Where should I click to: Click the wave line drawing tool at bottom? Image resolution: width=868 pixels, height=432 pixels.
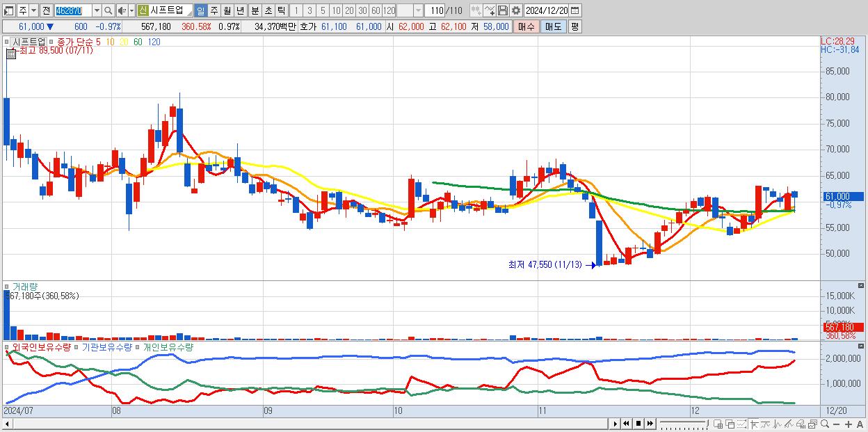(766, 424)
